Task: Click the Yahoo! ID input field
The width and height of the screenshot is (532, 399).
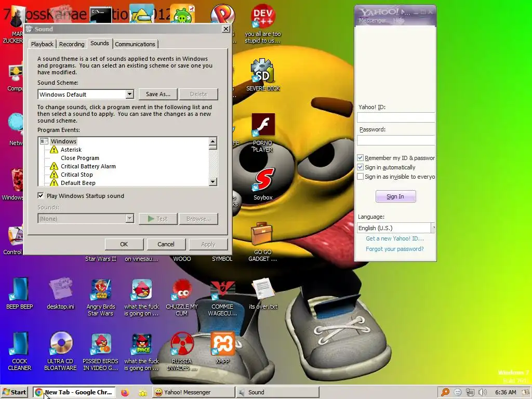Action: pos(396,117)
